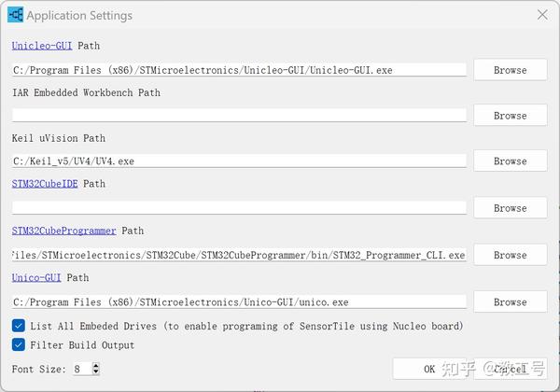Click the Application Settings title bar icon
This screenshot has height=392, width=560.
pyautogui.click(x=15, y=15)
